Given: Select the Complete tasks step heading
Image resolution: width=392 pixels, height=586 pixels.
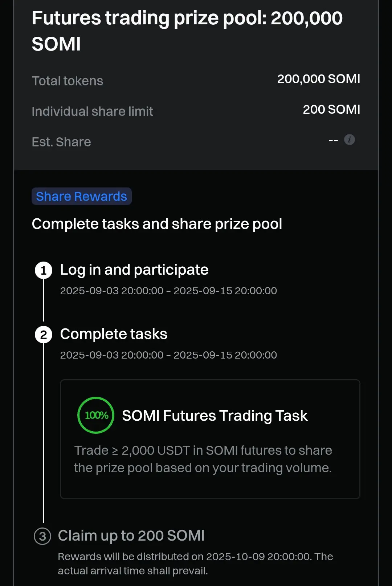Looking at the screenshot, I should click(114, 334).
